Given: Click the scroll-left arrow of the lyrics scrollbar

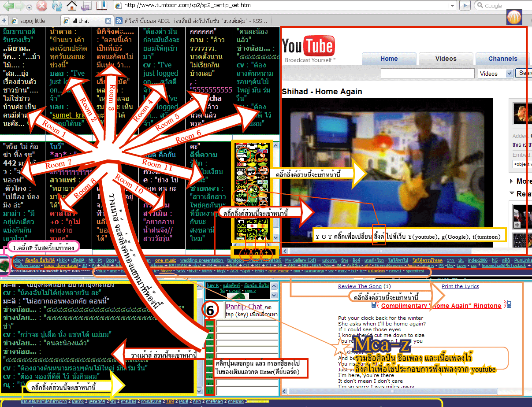Looking at the screenshot, I should [284, 392].
